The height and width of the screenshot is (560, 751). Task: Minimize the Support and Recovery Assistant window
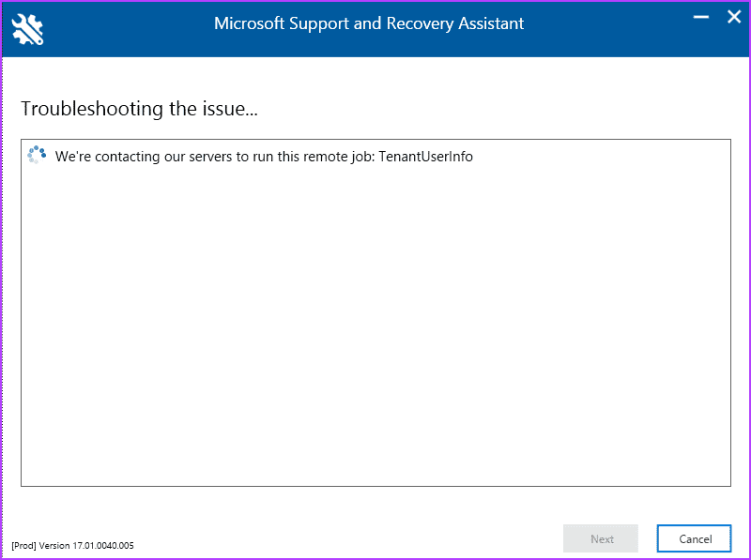click(700, 17)
